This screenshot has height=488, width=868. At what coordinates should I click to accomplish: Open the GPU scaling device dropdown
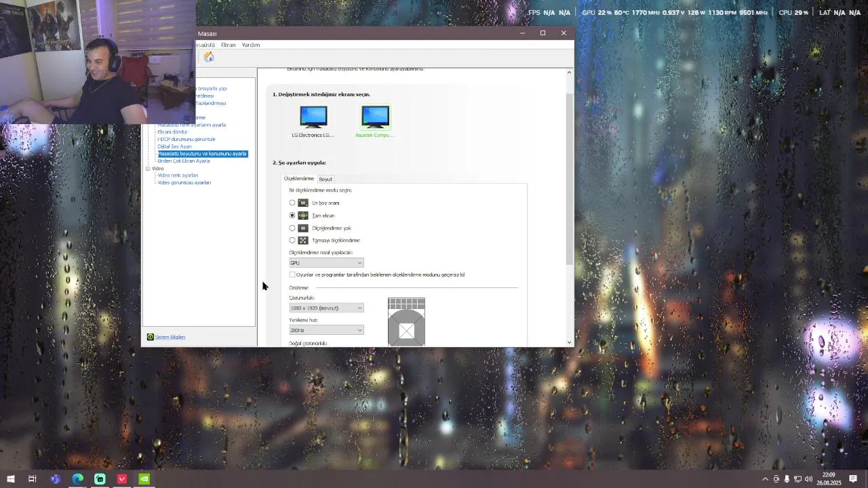[x=326, y=262]
